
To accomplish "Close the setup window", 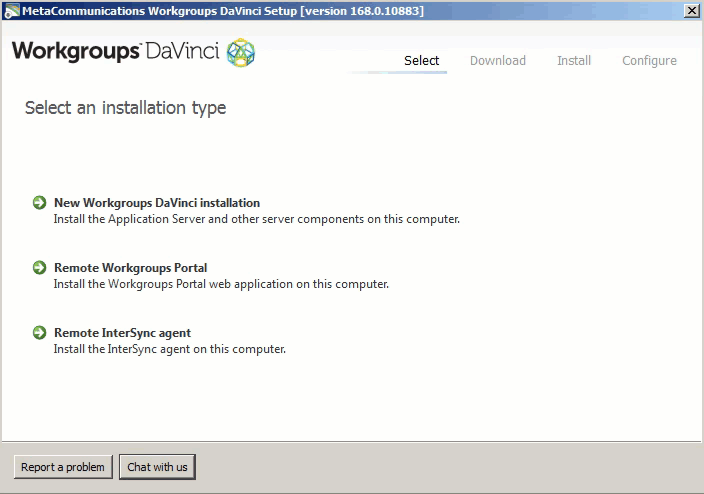I will click(692, 10).
